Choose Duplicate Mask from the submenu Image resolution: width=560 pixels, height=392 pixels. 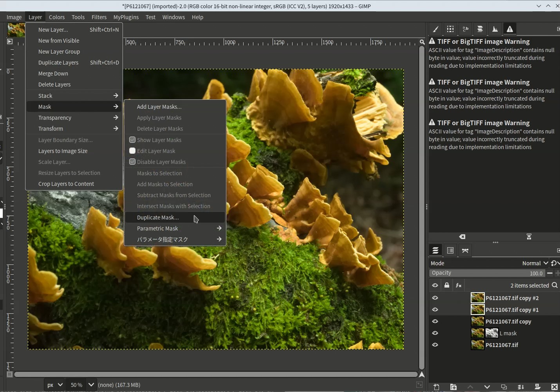tap(158, 218)
